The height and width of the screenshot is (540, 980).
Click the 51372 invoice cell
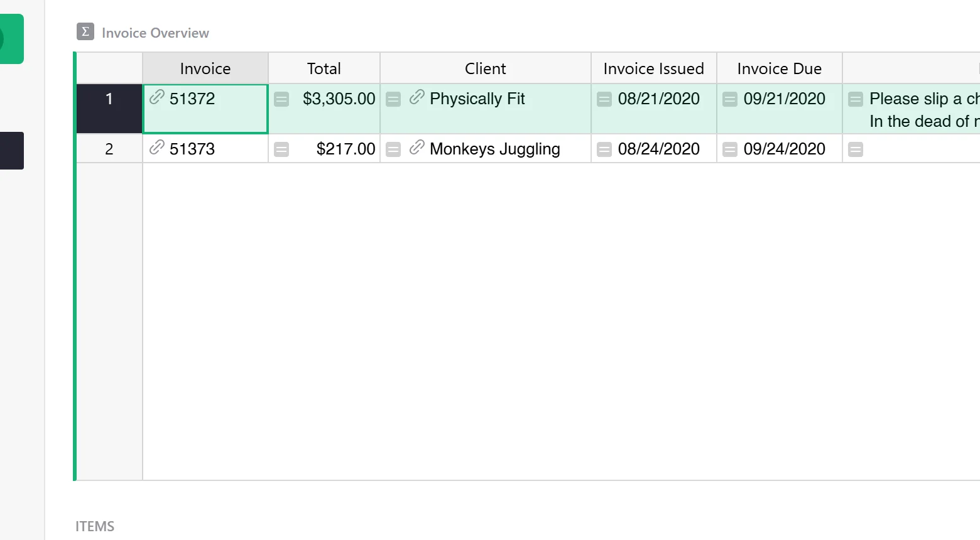tap(205, 109)
